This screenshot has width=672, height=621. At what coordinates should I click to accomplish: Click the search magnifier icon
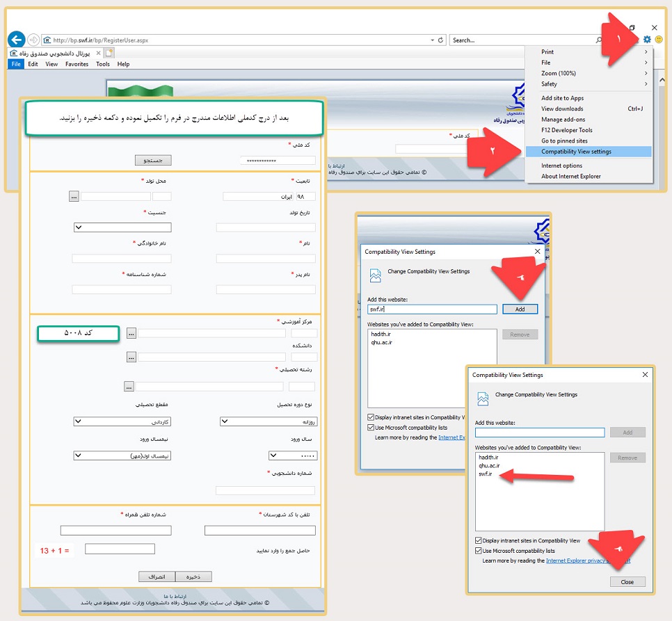[599, 40]
